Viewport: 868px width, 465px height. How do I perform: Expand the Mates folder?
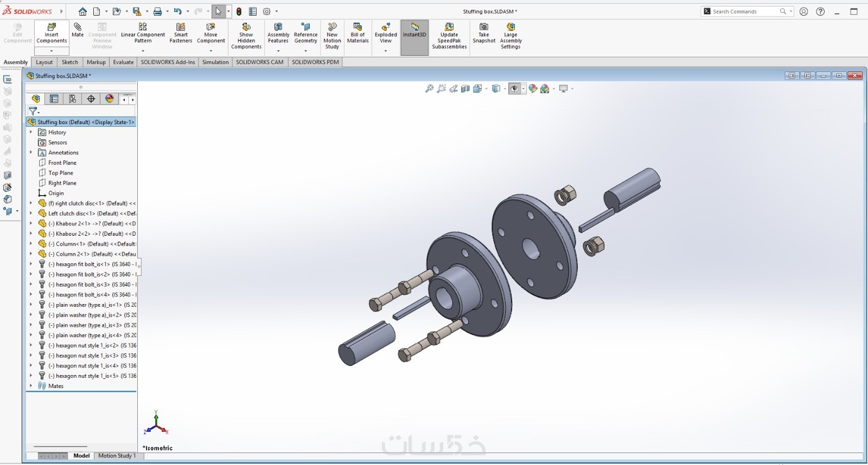31,386
